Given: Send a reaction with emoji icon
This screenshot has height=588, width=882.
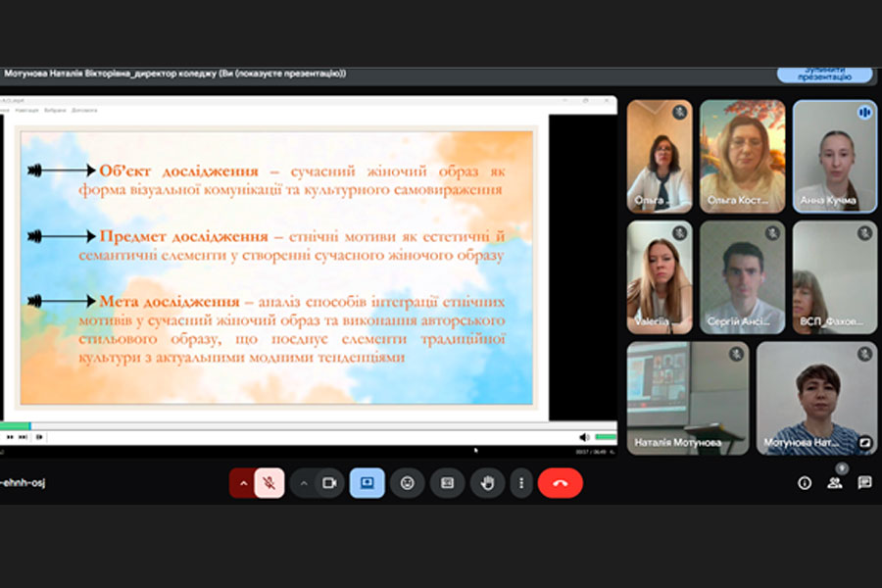Looking at the screenshot, I should [407, 483].
